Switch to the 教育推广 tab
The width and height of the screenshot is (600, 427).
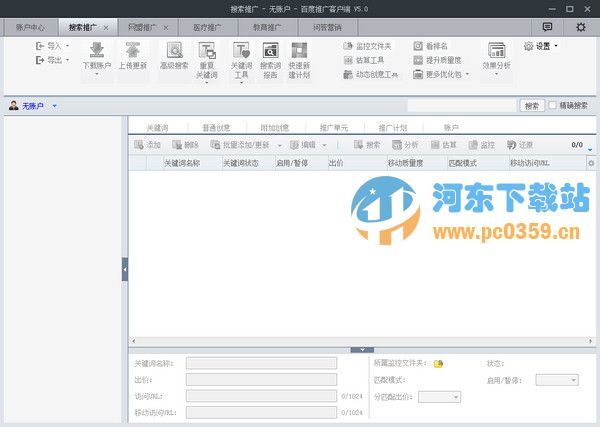pos(267,28)
